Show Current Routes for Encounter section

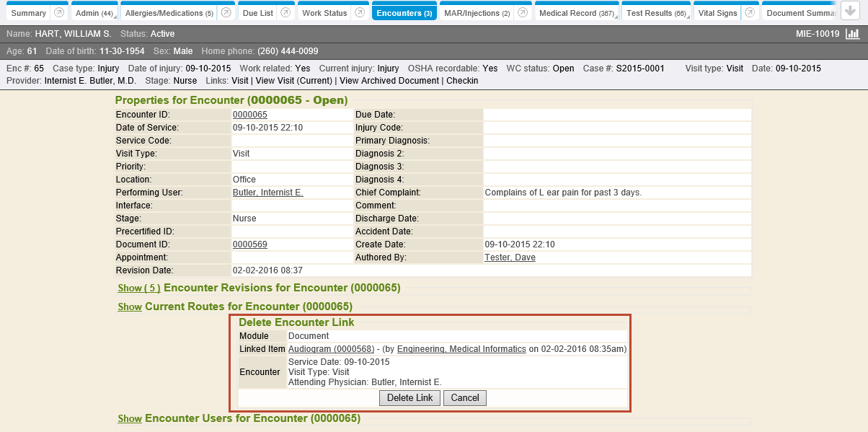(130, 307)
